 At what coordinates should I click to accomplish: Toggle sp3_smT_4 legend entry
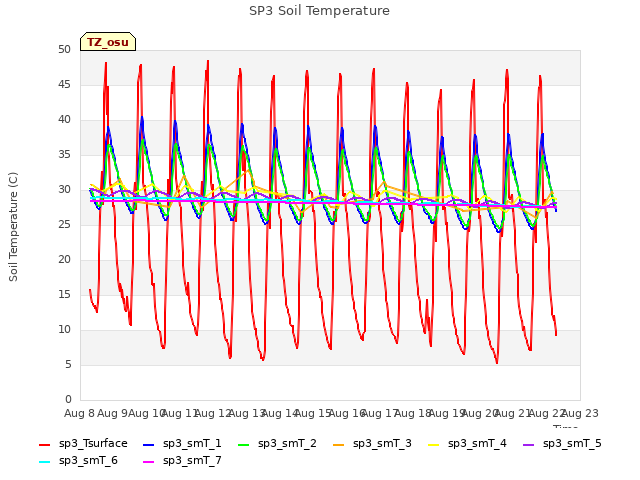coord(467,443)
